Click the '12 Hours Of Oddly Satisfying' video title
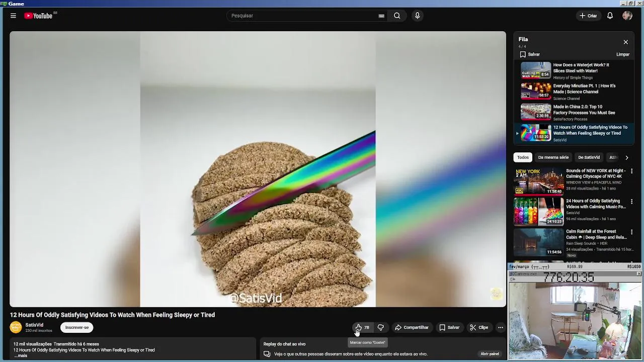The height and width of the screenshot is (362, 644). tap(112, 315)
